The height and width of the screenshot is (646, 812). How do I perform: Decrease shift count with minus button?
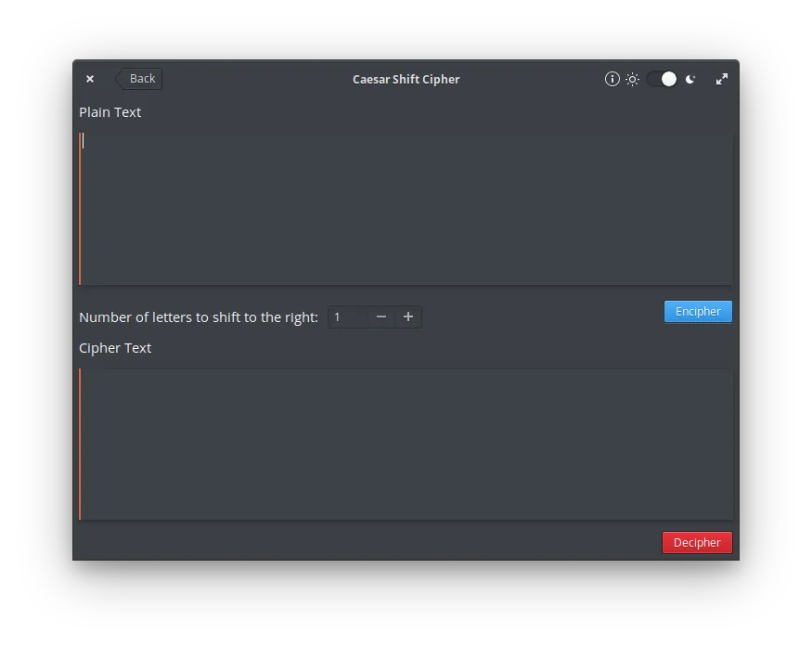[381, 317]
